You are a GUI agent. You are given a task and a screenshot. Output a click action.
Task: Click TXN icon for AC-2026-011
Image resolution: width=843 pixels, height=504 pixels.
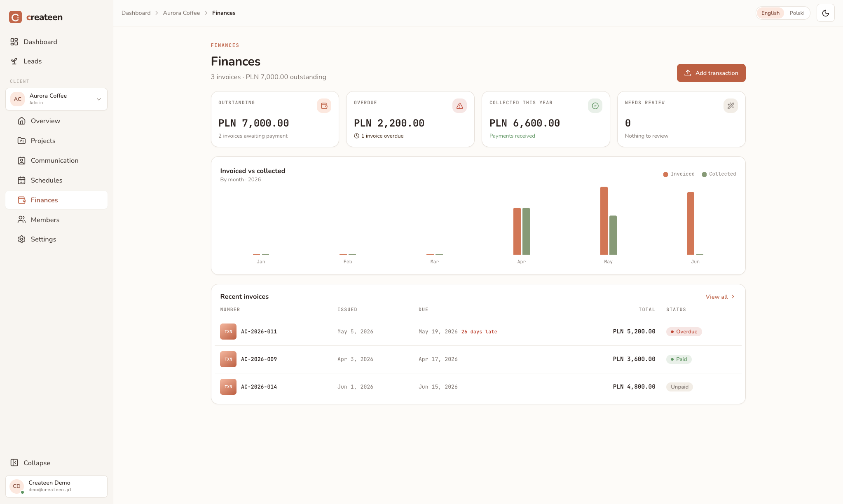[x=228, y=332]
